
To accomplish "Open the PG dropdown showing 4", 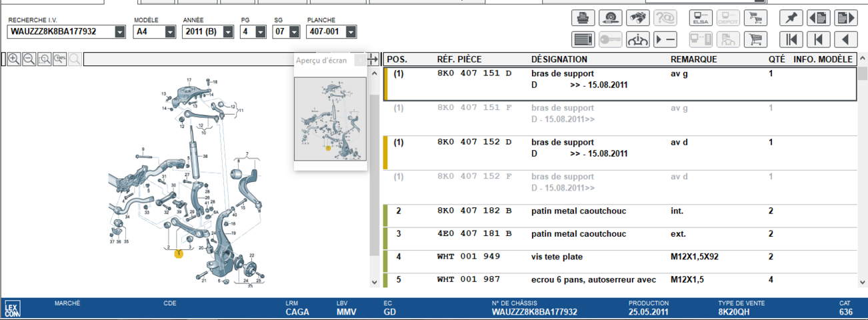I will tap(261, 31).
